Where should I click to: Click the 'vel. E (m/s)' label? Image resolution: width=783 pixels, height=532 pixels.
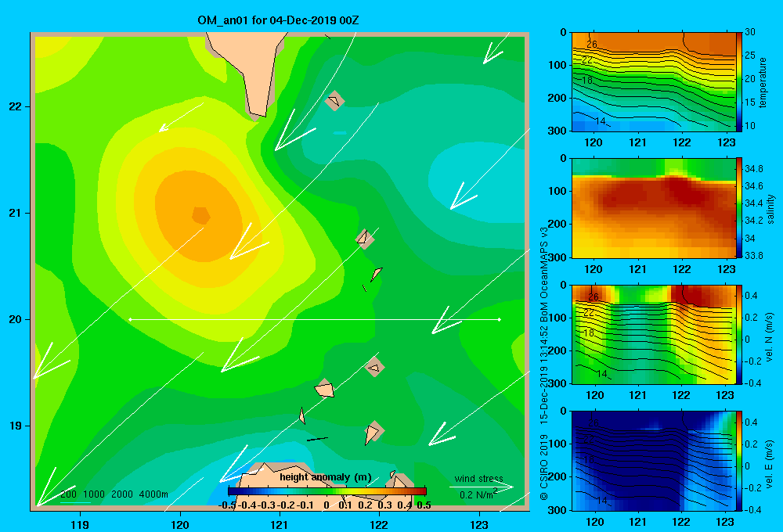769,464
